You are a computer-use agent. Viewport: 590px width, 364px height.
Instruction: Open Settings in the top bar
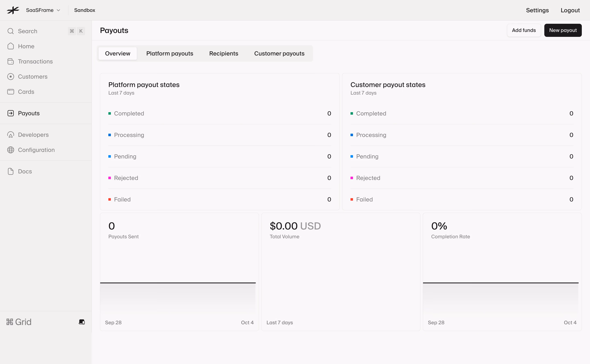[537, 10]
